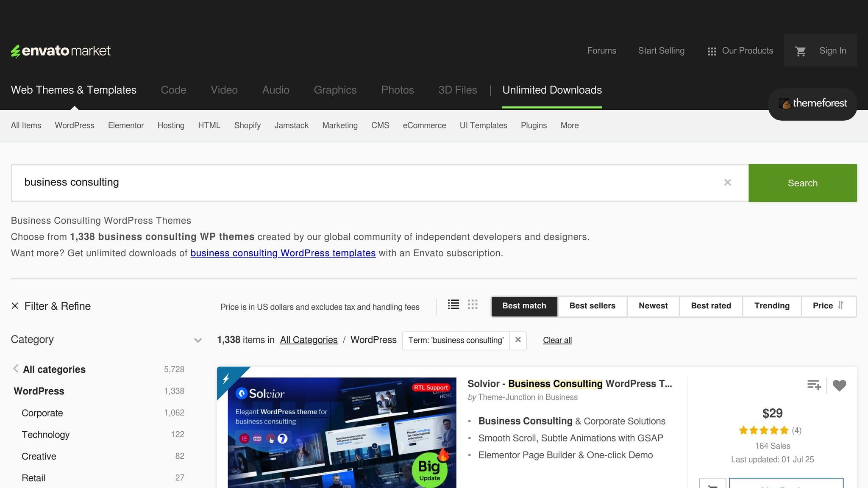Open the Code tab
This screenshot has height=488, width=868.
pyautogui.click(x=173, y=90)
